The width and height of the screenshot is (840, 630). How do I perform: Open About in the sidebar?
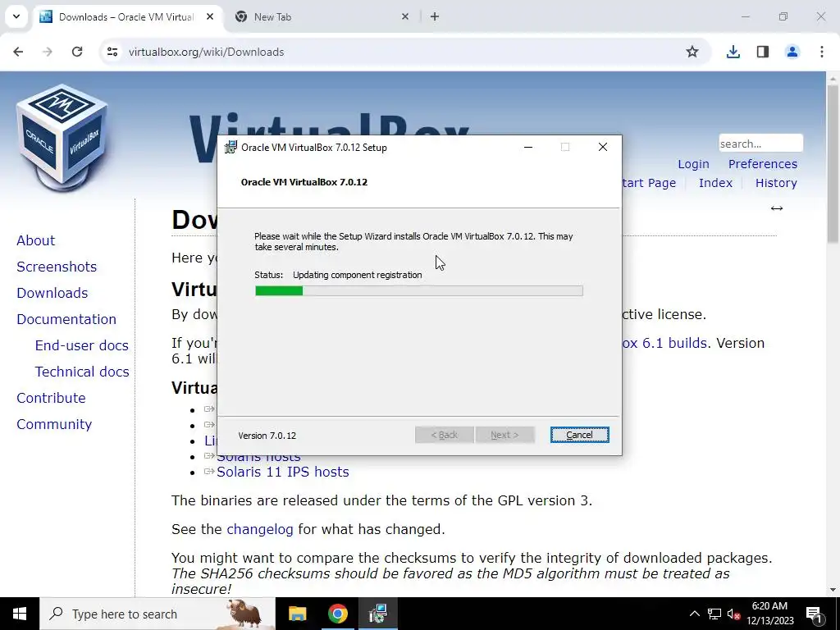(x=36, y=240)
